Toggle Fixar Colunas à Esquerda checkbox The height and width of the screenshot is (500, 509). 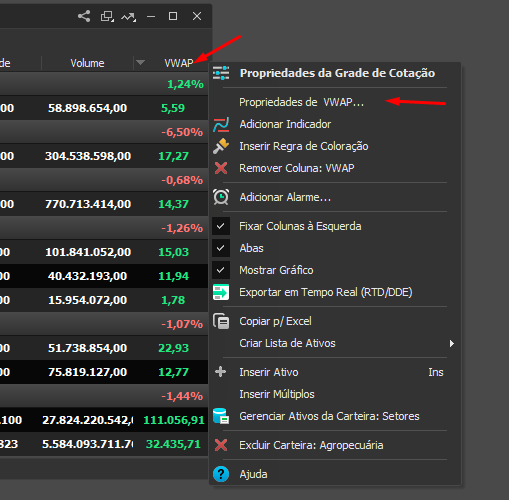coord(221,226)
